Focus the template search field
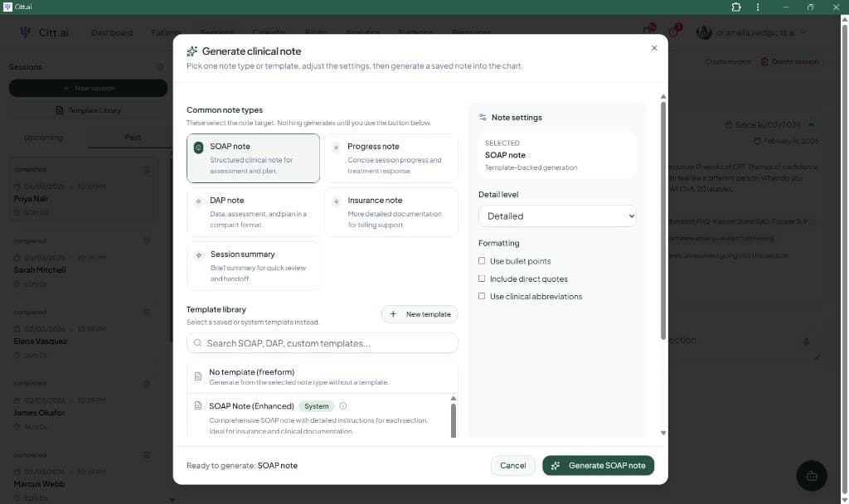The height and width of the screenshot is (504, 849). click(x=323, y=343)
